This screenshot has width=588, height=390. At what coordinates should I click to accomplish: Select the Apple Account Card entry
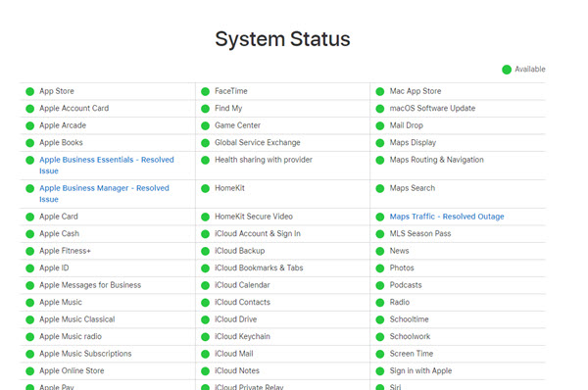(73, 108)
